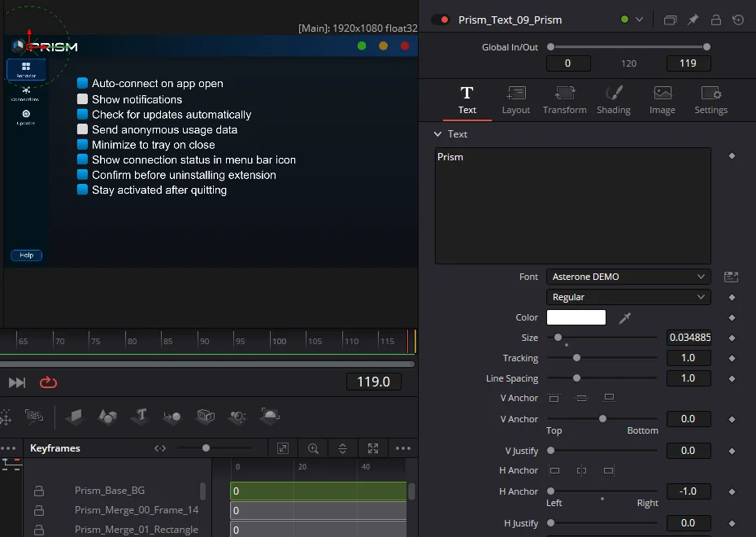Viewport: 756px width, 537px height.
Task: Select the particle render tool icon
Action: coord(34,416)
